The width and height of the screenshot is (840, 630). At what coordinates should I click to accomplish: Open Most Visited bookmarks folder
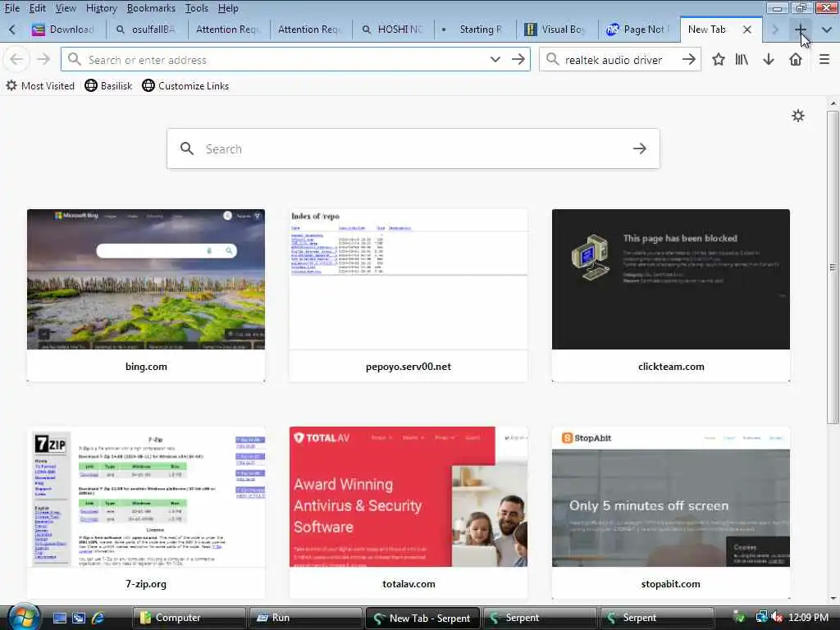pos(40,85)
